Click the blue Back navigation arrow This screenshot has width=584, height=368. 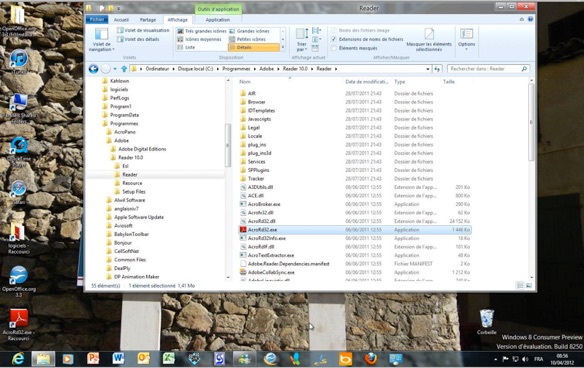[93, 69]
